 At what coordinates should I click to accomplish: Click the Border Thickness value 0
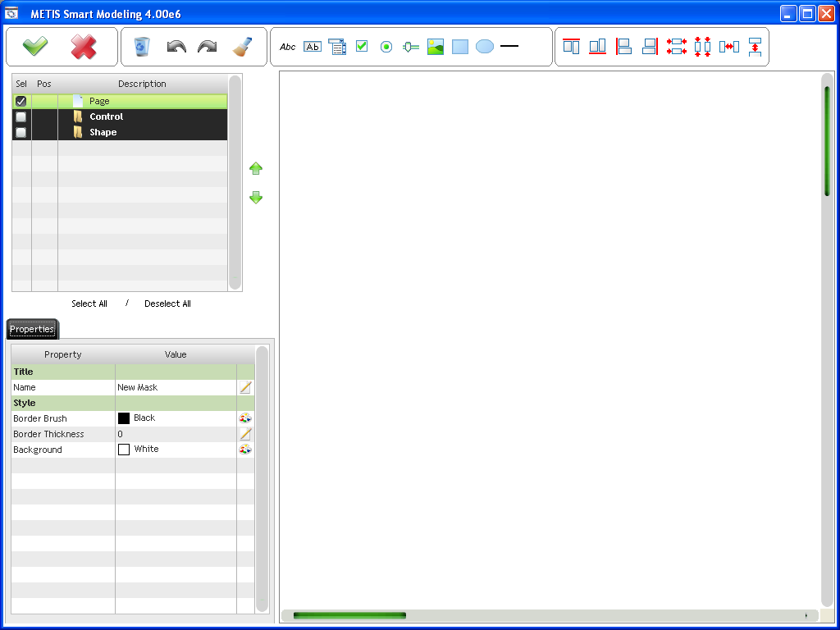[120, 434]
